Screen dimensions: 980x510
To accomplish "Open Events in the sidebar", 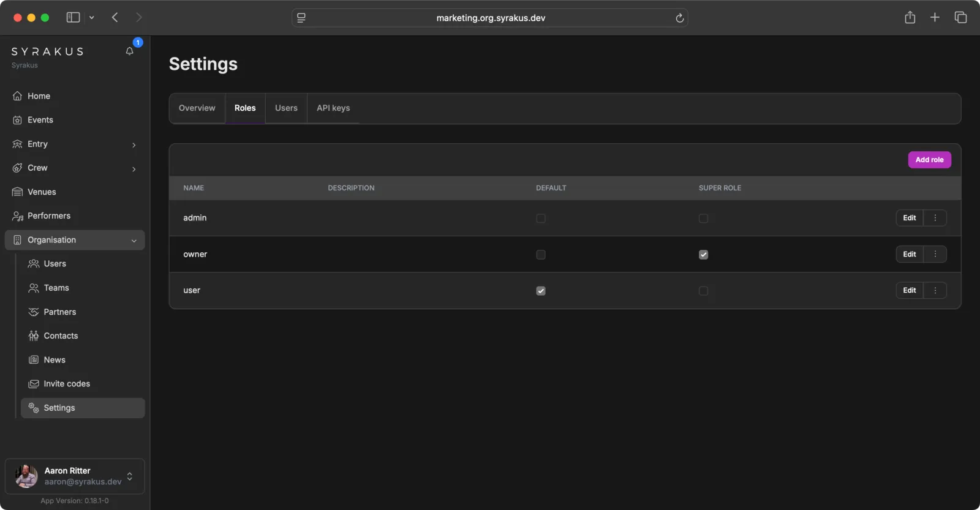I will [x=40, y=120].
